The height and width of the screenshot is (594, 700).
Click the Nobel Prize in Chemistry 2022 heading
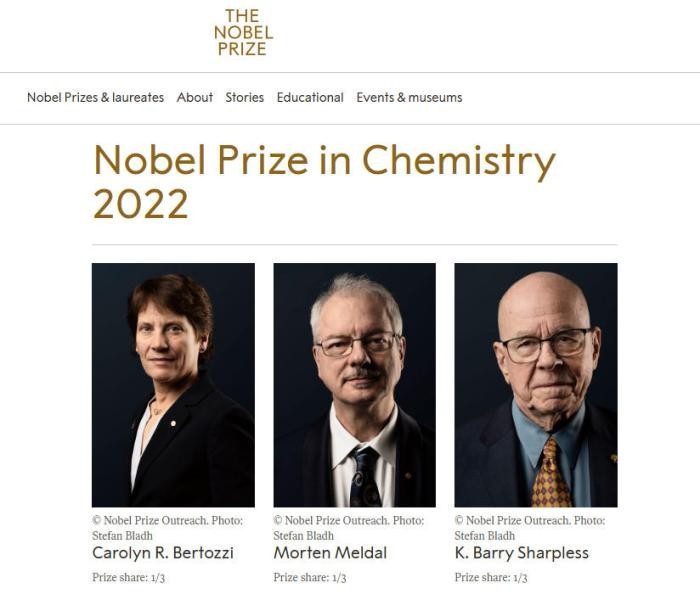325,181
